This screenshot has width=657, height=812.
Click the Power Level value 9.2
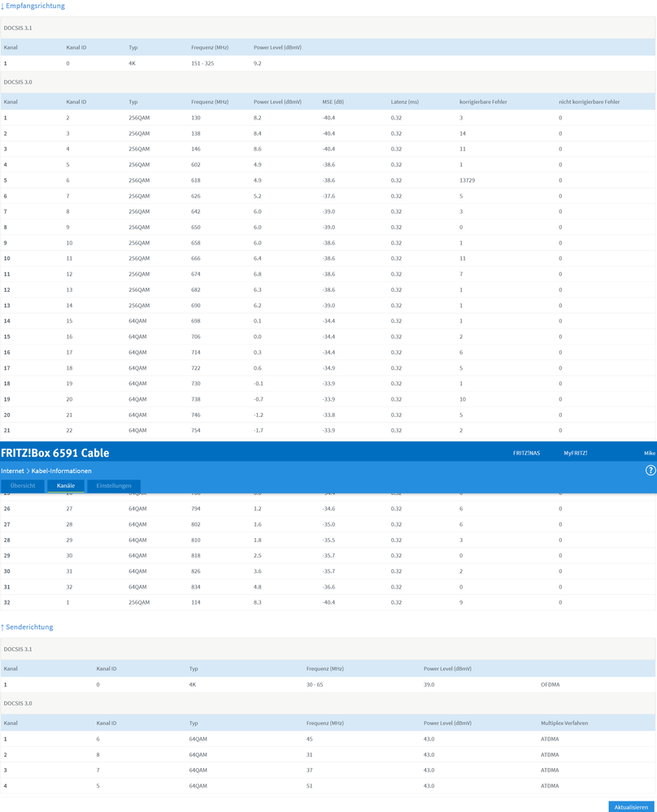pyautogui.click(x=257, y=63)
